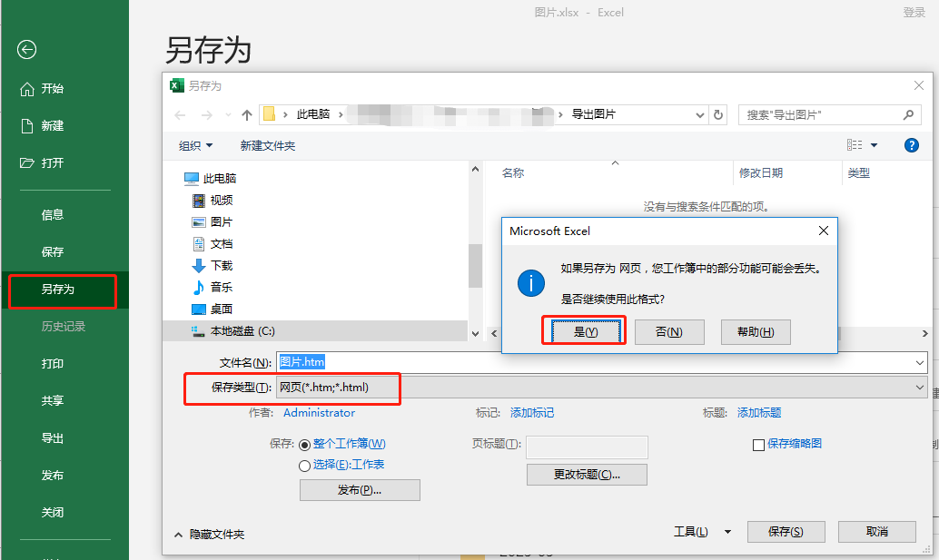Click the 添加标题 link

click(759, 413)
